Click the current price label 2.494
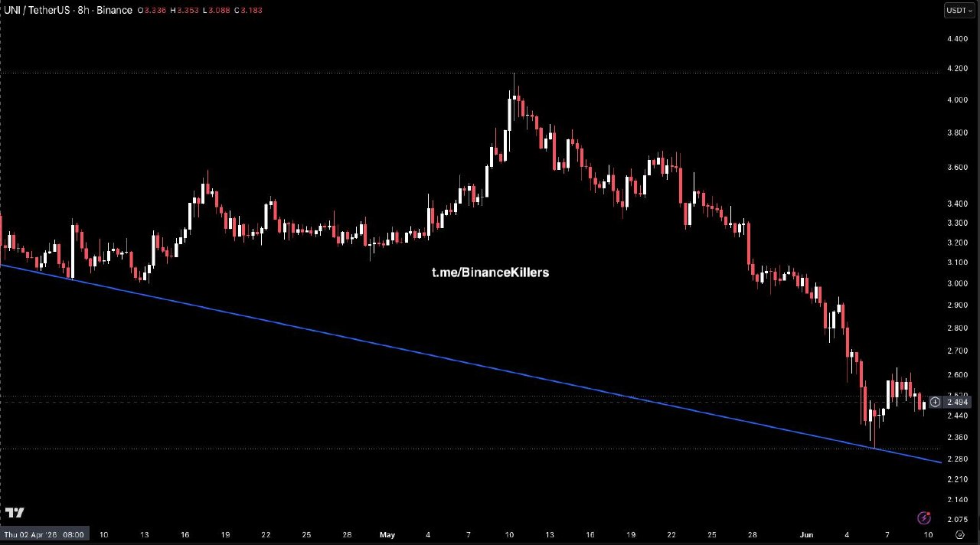The height and width of the screenshot is (545, 980). pos(958,402)
